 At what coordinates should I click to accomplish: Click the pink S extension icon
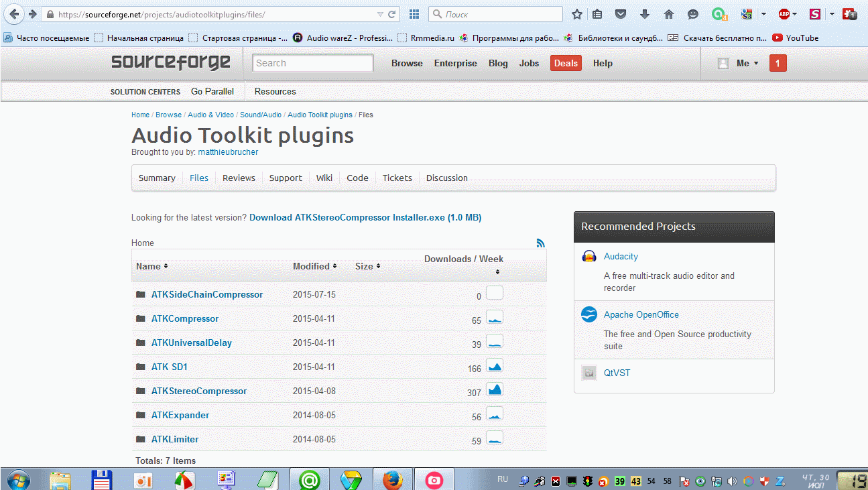[x=815, y=14]
